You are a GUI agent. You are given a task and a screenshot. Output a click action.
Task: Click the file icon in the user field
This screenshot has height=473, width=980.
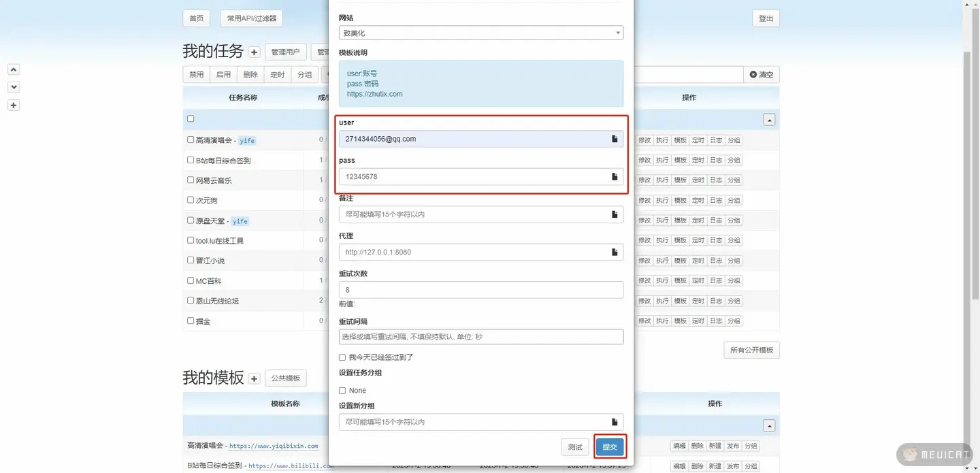[614, 139]
